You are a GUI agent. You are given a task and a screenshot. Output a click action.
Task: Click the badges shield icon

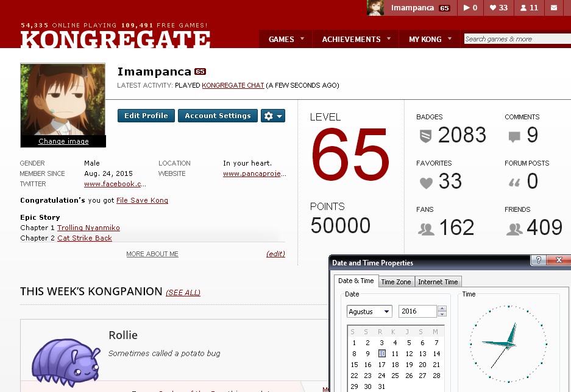(x=425, y=136)
